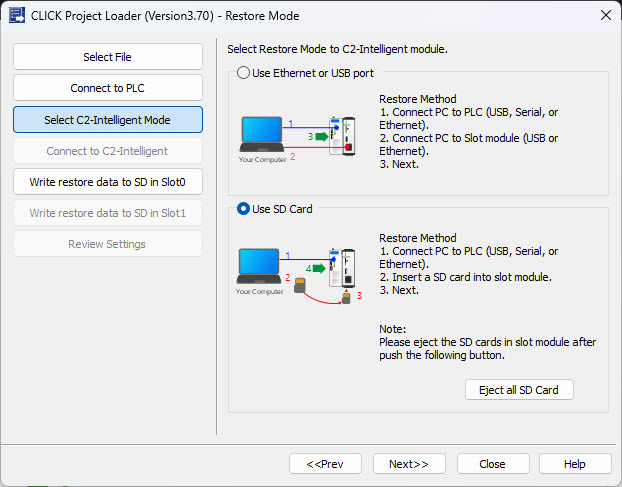This screenshot has height=487, width=622.
Task: Click the window title 'CLICK Project Loader (Version3.70)'
Action: coord(122,16)
